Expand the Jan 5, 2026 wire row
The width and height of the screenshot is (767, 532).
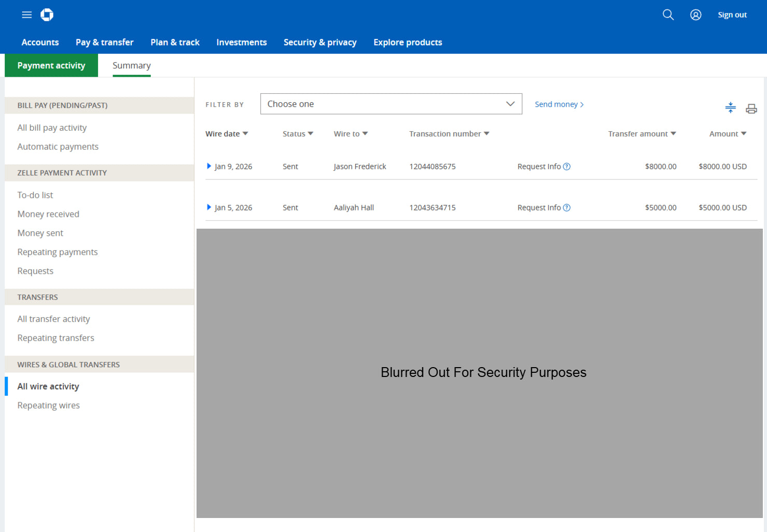(209, 207)
